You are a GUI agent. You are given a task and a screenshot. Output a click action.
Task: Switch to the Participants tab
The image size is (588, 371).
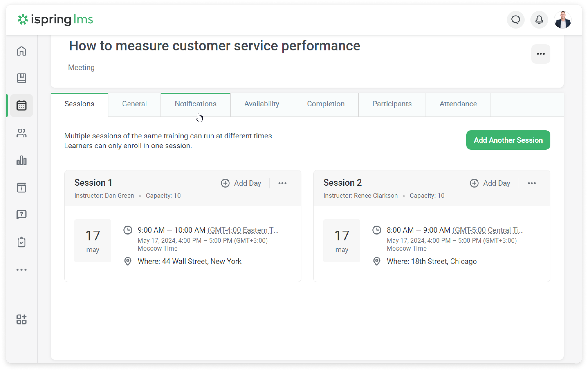(x=392, y=104)
